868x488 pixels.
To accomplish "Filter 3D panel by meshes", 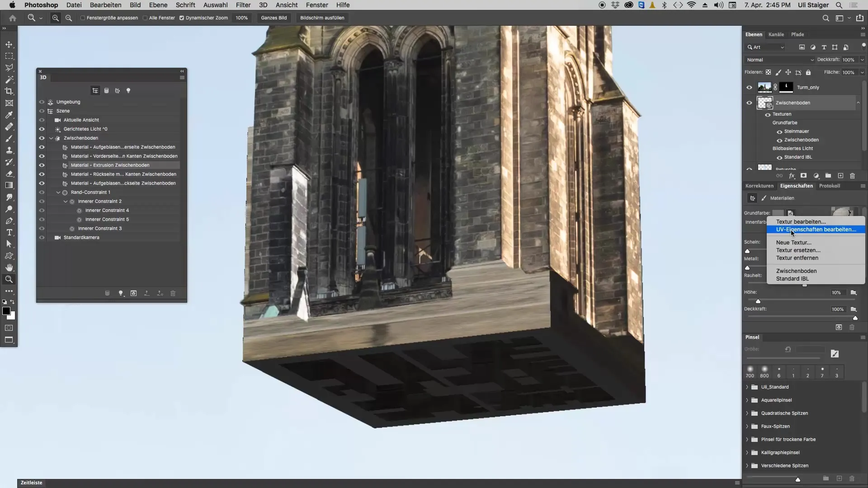I will (106, 91).
